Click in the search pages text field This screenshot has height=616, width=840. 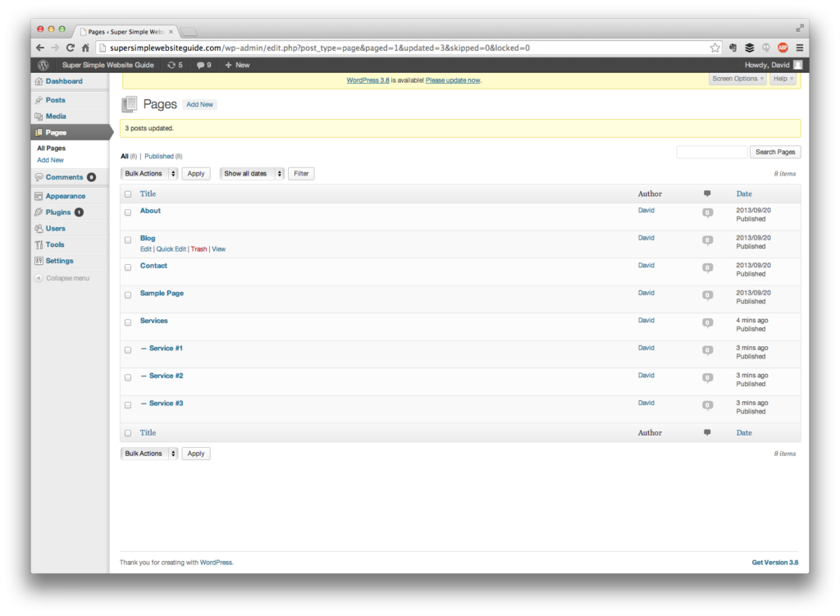click(x=712, y=152)
